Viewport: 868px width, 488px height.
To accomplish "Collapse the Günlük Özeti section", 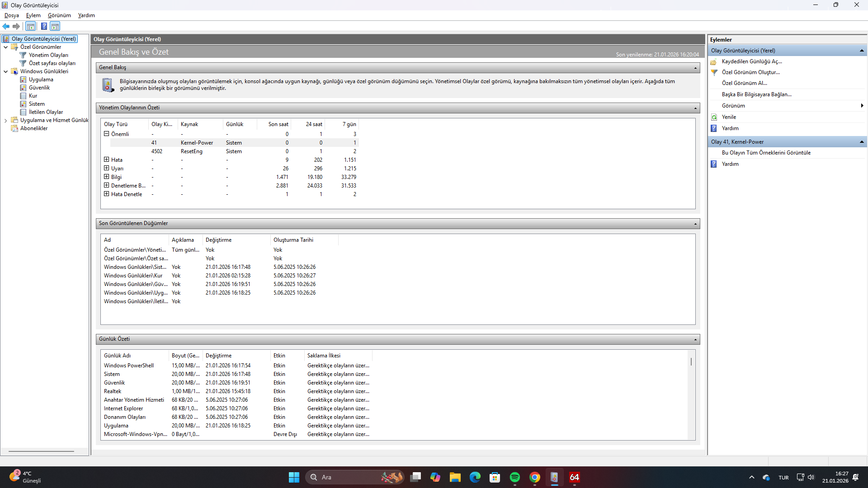I will 695,340.
